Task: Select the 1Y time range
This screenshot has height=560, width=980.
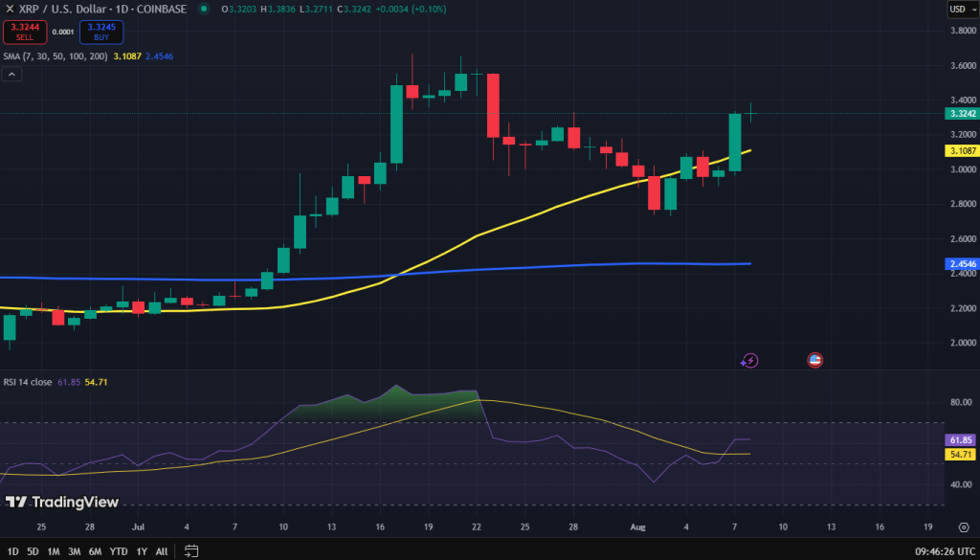Action: coord(142,551)
